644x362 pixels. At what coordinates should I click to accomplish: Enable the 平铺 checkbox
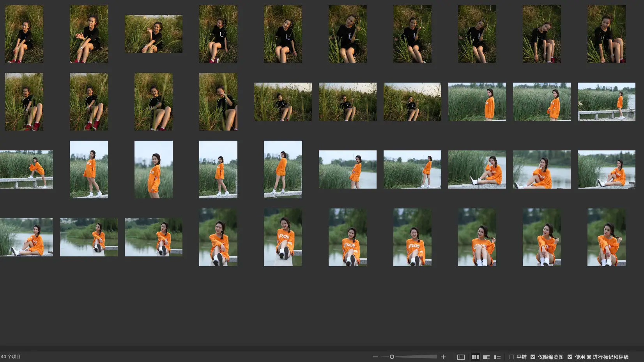(511, 357)
